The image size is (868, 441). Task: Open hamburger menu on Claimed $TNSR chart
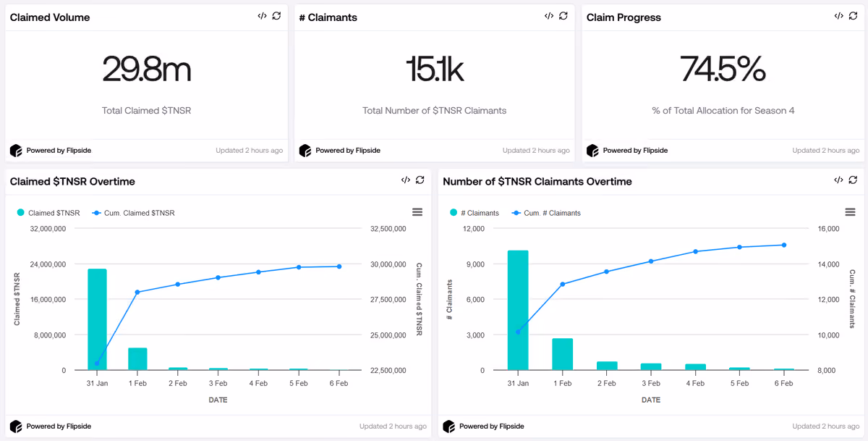pyautogui.click(x=417, y=212)
